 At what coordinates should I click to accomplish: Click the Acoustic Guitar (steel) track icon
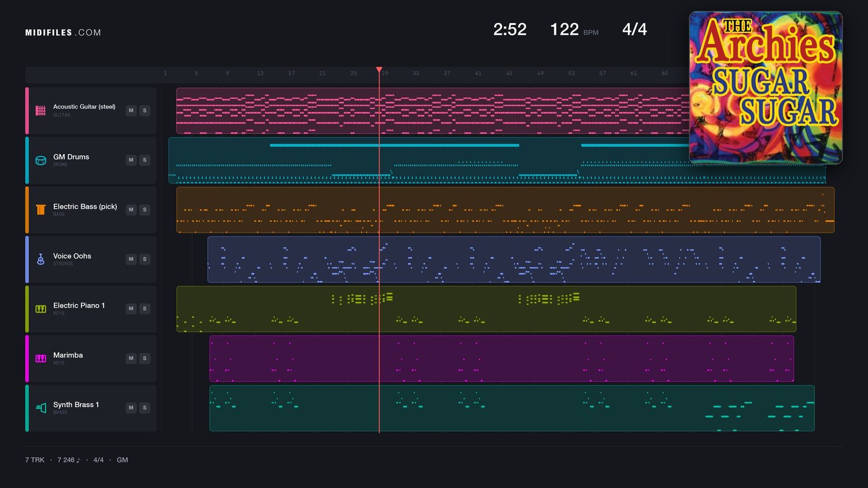coord(41,110)
